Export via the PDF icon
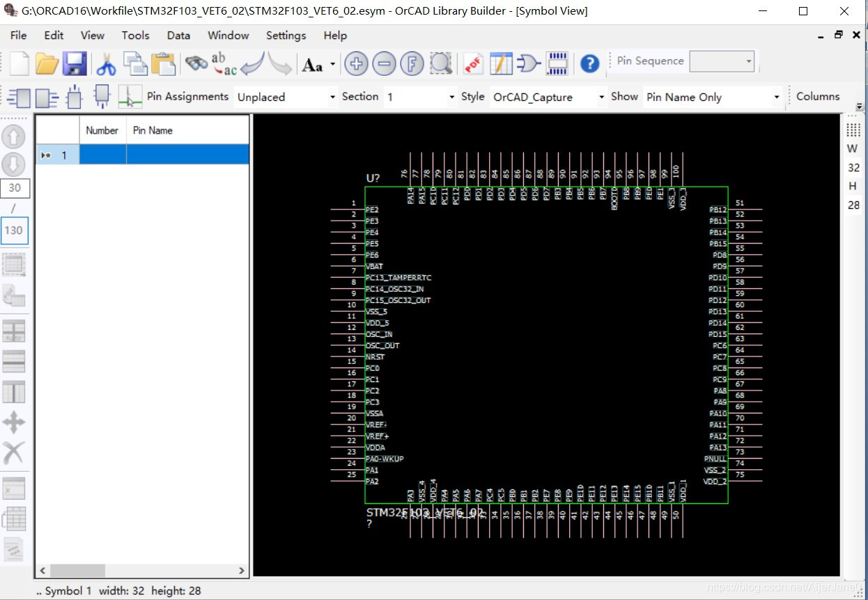Screen dimensions: 868x600 pos(473,64)
